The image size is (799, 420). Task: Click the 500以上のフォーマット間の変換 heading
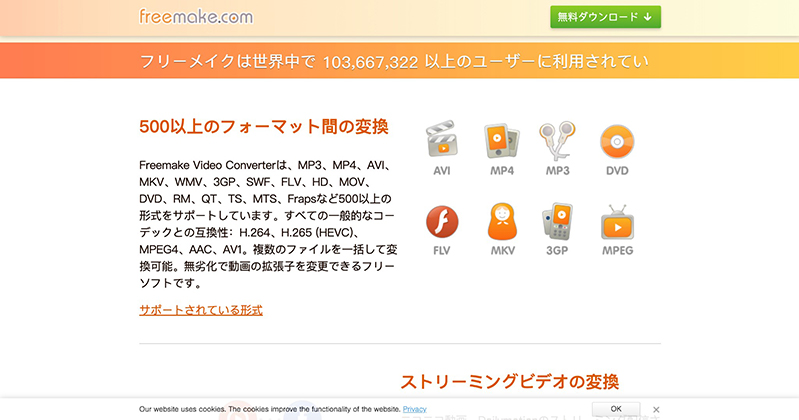264,126
